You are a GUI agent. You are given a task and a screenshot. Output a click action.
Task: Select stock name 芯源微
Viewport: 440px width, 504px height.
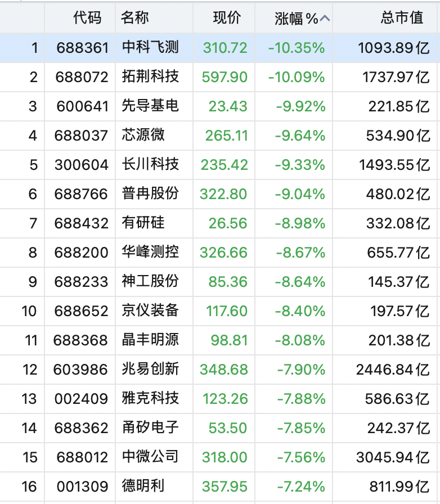point(143,136)
